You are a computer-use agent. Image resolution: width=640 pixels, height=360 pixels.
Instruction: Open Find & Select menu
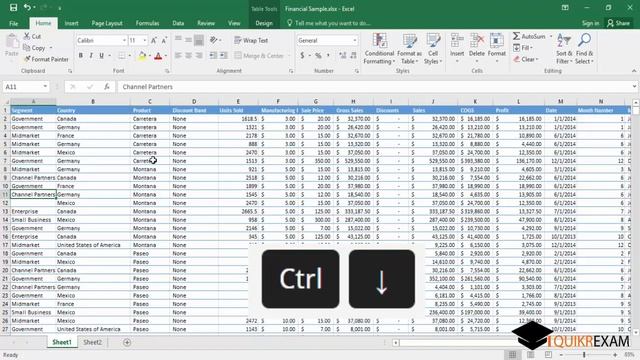point(584,49)
